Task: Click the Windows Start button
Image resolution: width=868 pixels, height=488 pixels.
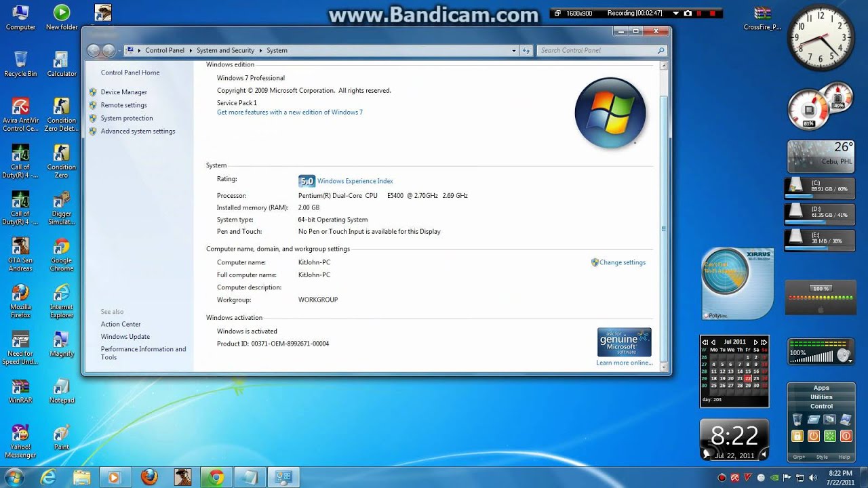Action: pos(14,477)
